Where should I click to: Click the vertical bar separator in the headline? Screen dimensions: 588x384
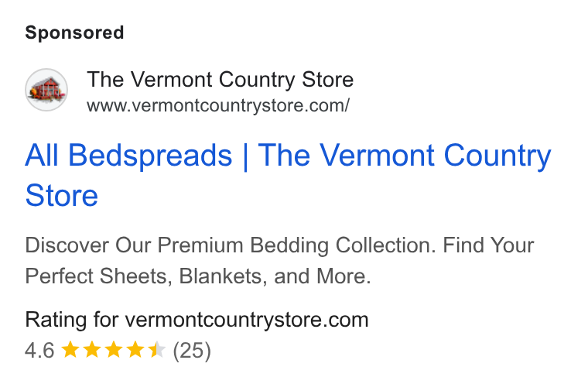click(245, 156)
